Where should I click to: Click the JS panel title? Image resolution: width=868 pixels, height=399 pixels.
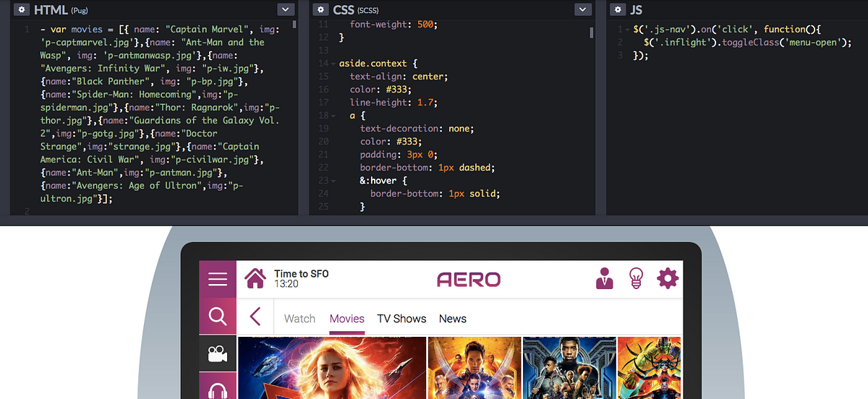click(x=637, y=9)
